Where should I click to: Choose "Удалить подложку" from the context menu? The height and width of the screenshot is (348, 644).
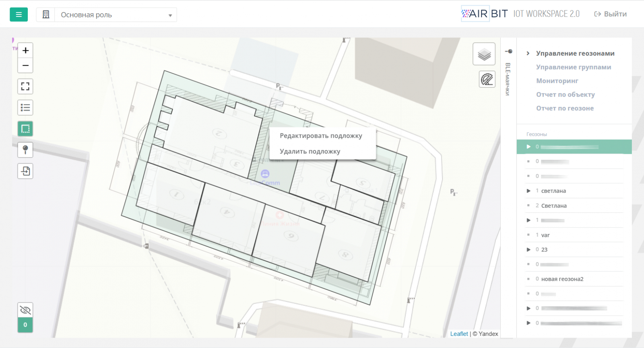(310, 151)
